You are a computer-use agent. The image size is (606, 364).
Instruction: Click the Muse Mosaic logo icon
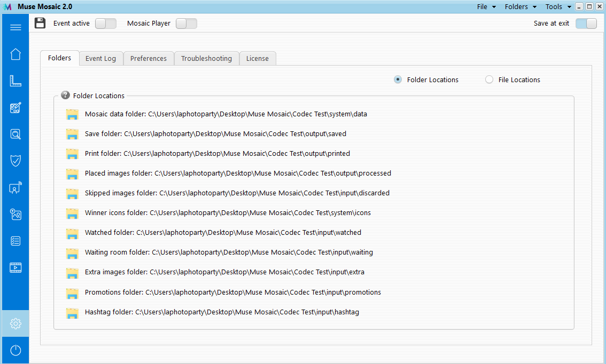click(7, 6)
